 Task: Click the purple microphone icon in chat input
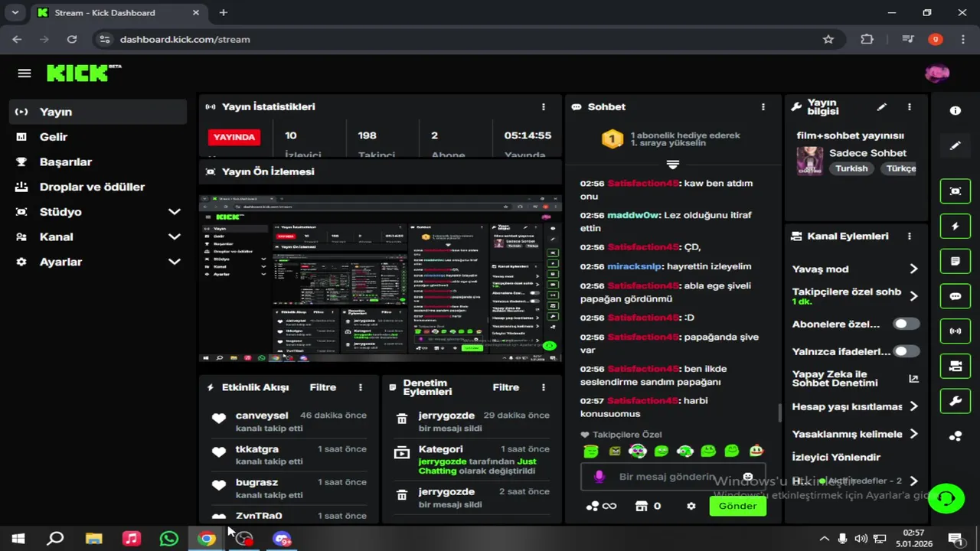pos(599,477)
